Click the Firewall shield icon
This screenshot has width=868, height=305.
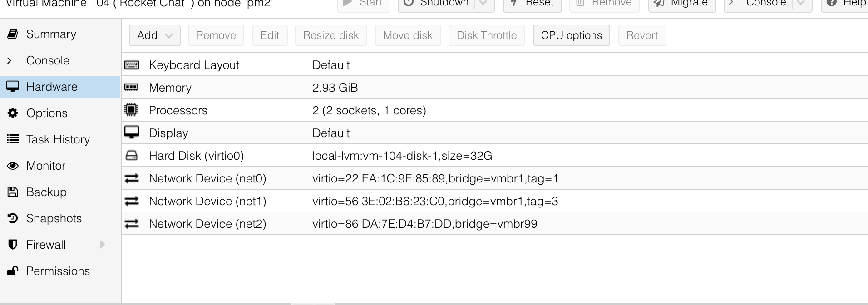point(13,244)
